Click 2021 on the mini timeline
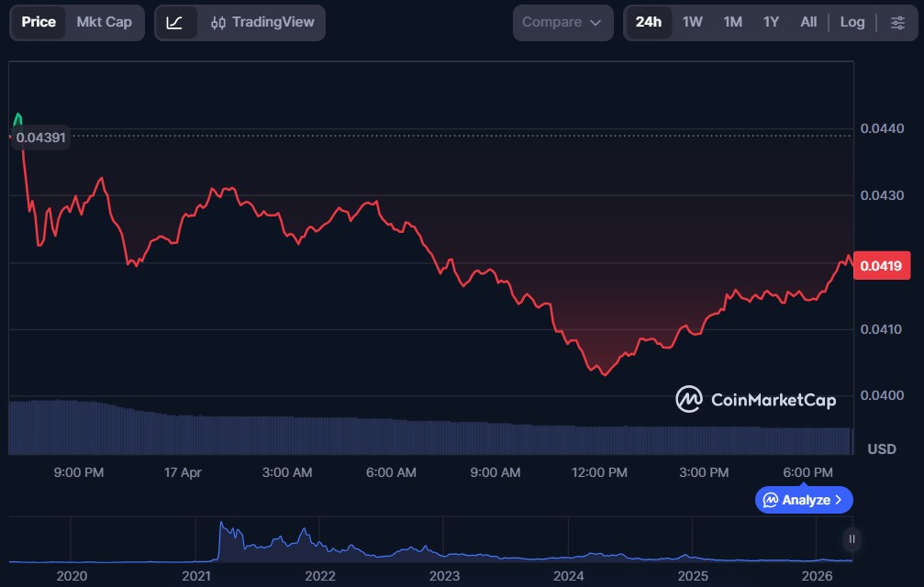Screen dimensions: 924x587 [x=195, y=575]
